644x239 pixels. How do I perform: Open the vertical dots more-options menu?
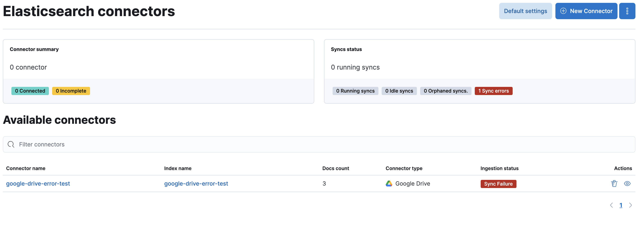(627, 11)
